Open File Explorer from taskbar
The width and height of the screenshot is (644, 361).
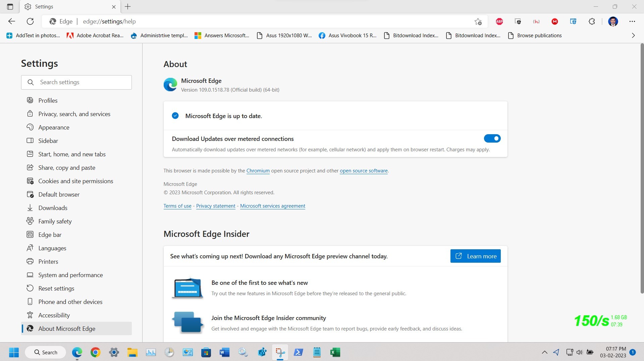click(x=132, y=352)
